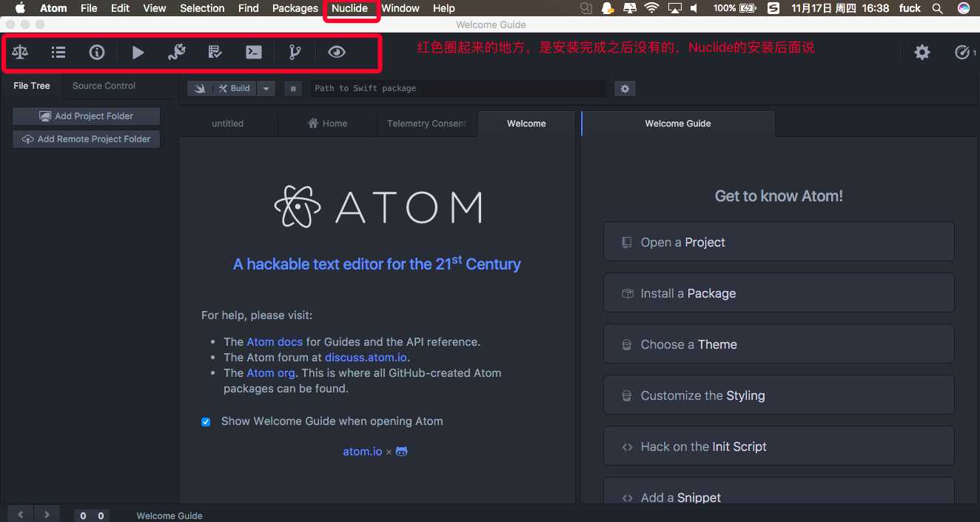
Task: Expand the Hack on the Init Script card
Action: (779, 446)
